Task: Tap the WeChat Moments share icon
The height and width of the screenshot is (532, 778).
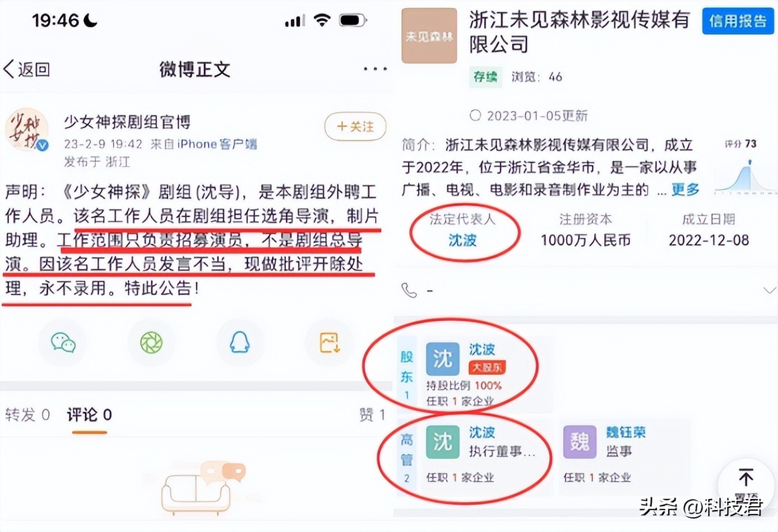Action: point(151,342)
